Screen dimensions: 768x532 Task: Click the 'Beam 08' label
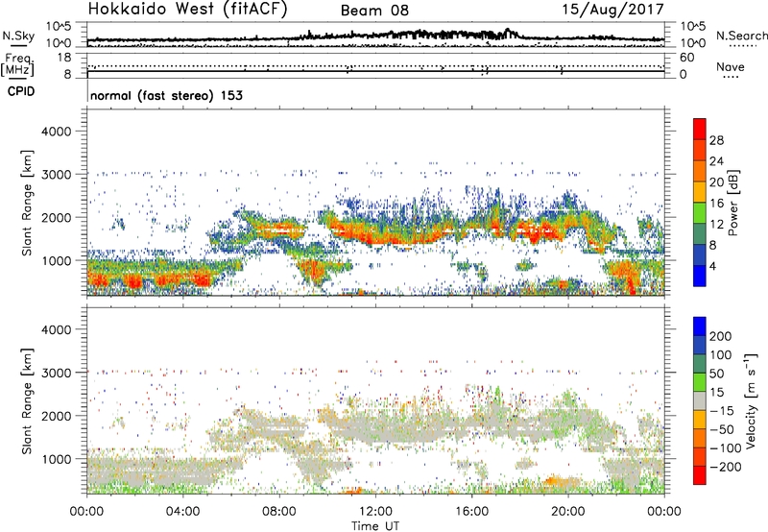[x=374, y=11]
